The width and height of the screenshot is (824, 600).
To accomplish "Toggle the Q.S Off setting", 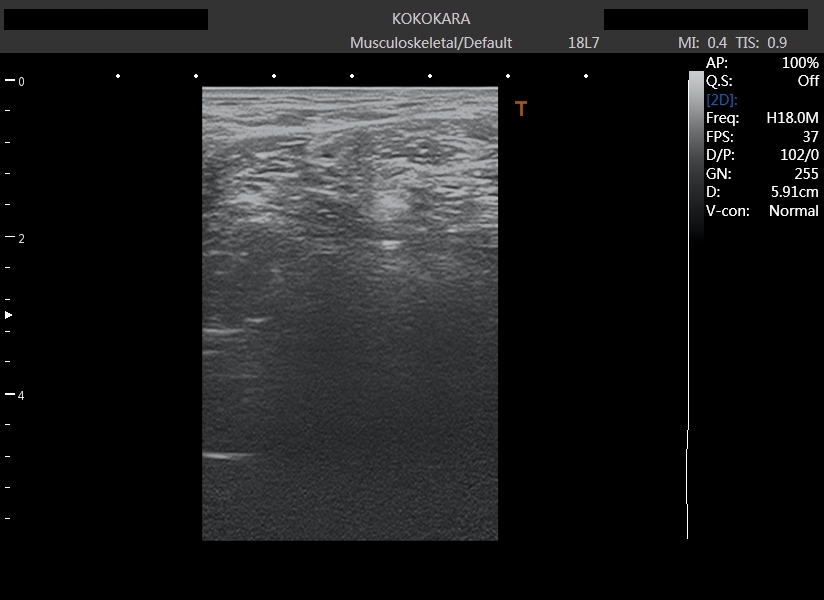I will click(807, 81).
